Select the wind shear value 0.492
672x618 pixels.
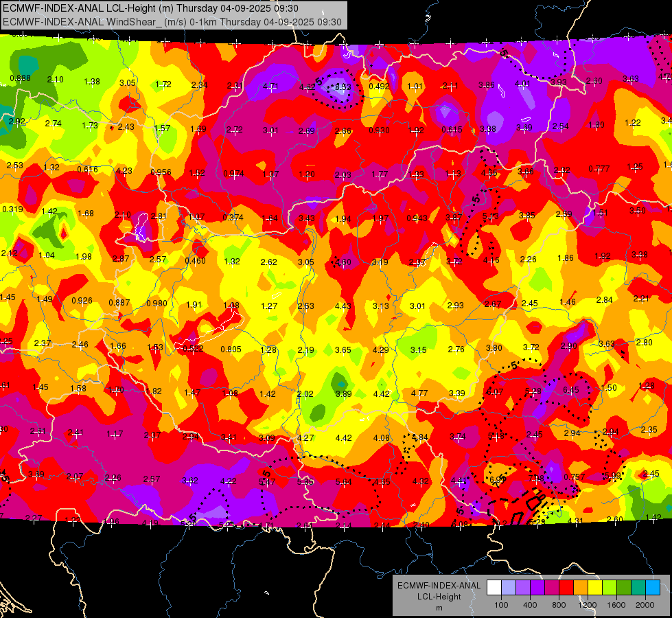[380, 87]
